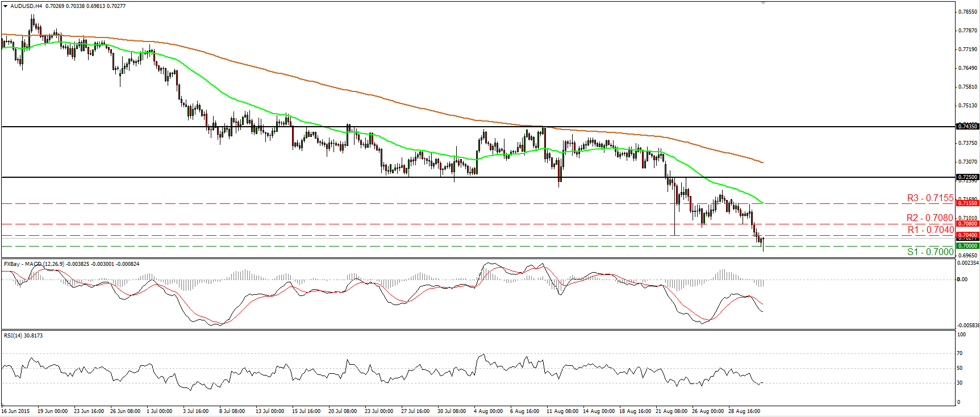Click the 11 Aug 08:00 time label
980x417 pixels.
(x=562, y=411)
